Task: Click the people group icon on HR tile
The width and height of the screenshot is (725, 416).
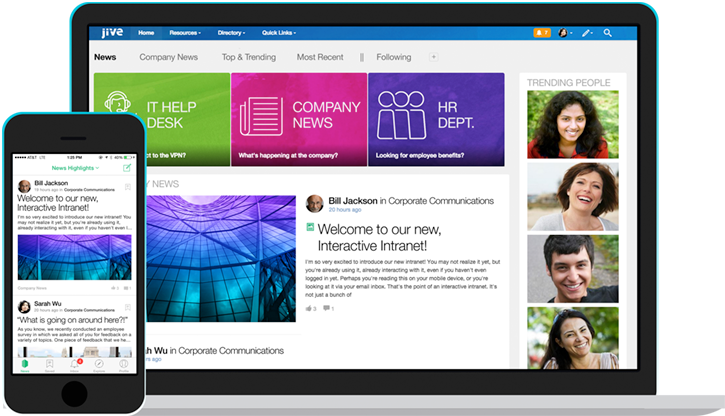Action: [401, 115]
